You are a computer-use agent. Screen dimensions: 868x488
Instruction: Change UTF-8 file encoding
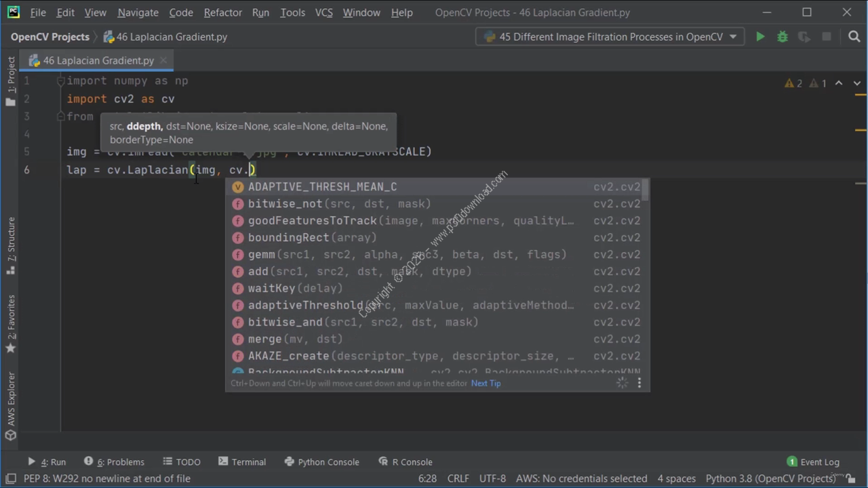point(493,479)
